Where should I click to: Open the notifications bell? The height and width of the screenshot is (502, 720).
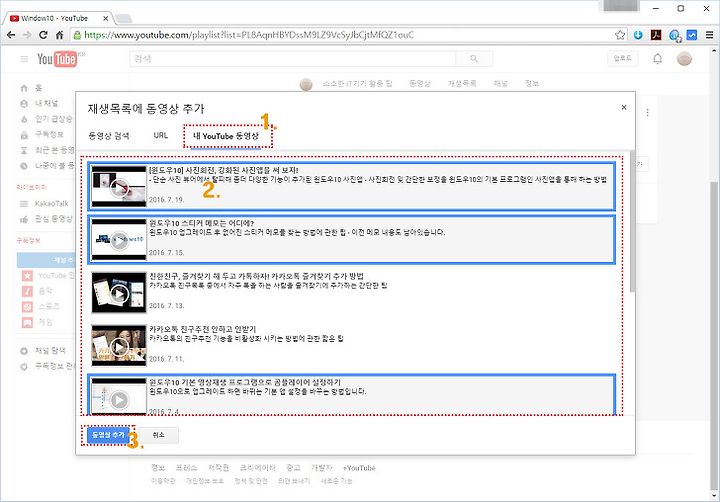(658, 59)
